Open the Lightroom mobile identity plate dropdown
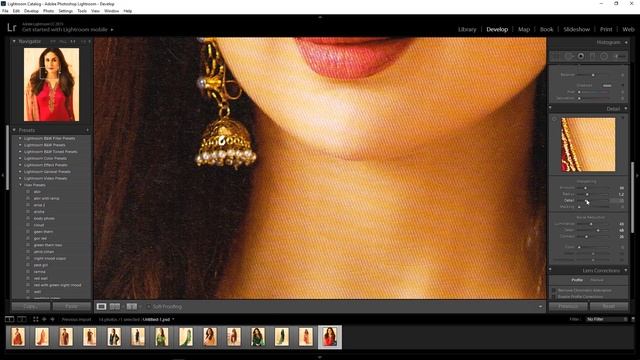This screenshot has height=360, width=640. (112, 30)
